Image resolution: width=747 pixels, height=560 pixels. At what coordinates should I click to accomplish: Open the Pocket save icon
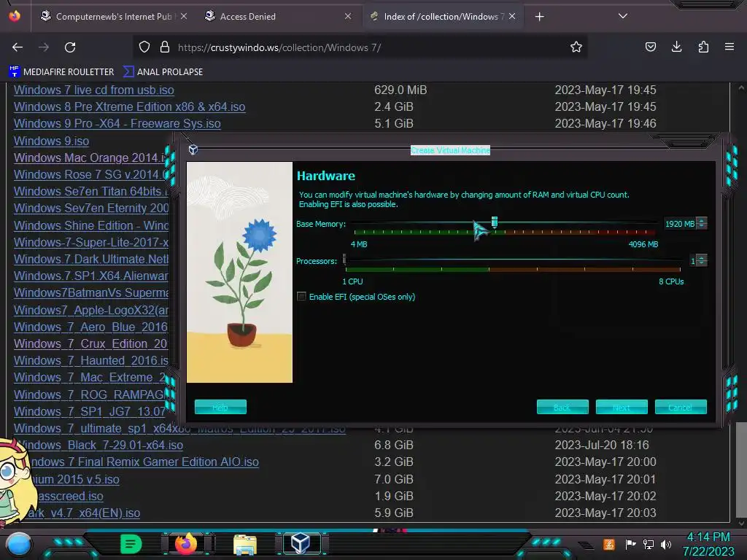point(650,47)
